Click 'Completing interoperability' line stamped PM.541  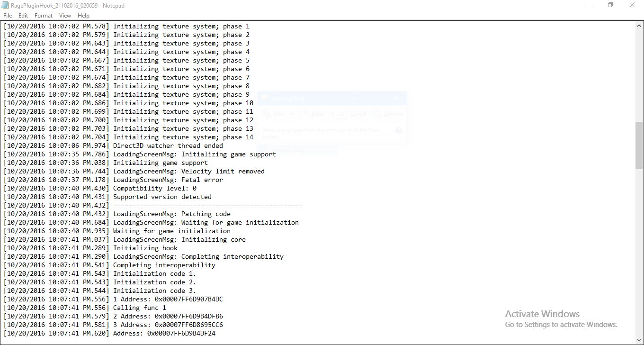pyautogui.click(x=109, y=265)
